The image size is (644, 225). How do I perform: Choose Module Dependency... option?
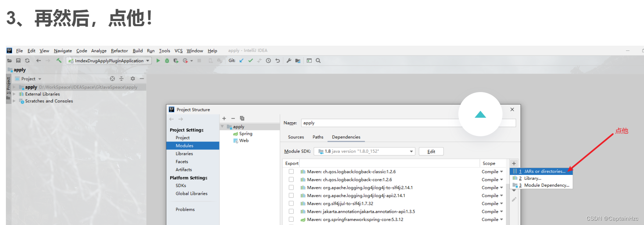click(541, 185)
